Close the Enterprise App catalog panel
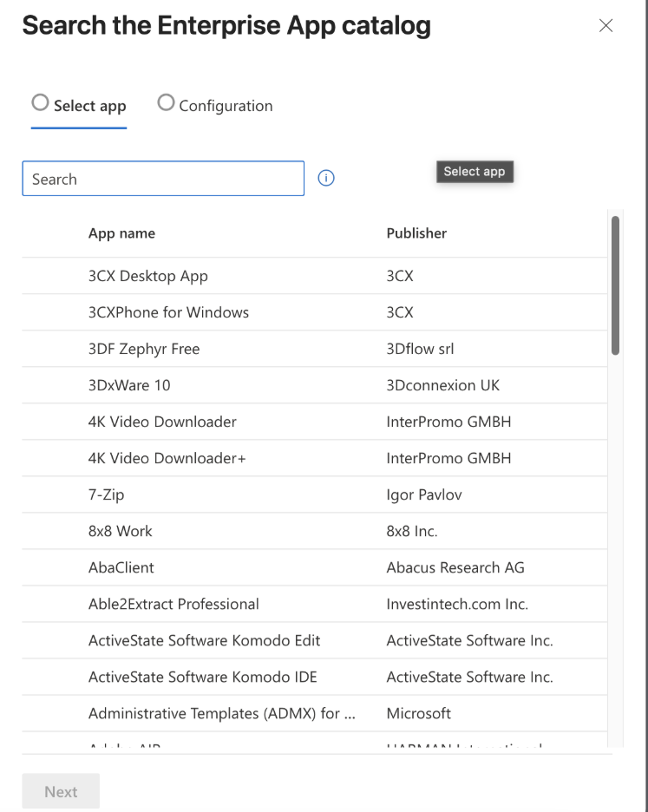Screen dimensions: 648x812 tap(606, 26)
